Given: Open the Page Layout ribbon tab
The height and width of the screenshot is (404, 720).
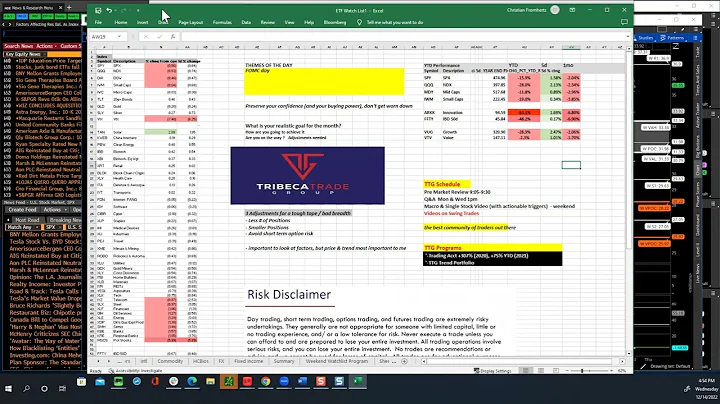Looking at the screenshot, I should pos(191,22).
